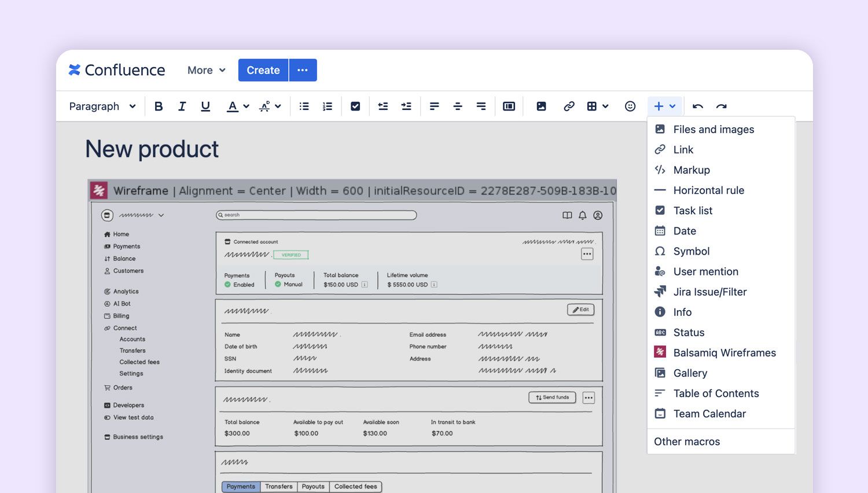The image size is (868, 493).
Task: Insert a Team Calendar
Action: (721, 414)
